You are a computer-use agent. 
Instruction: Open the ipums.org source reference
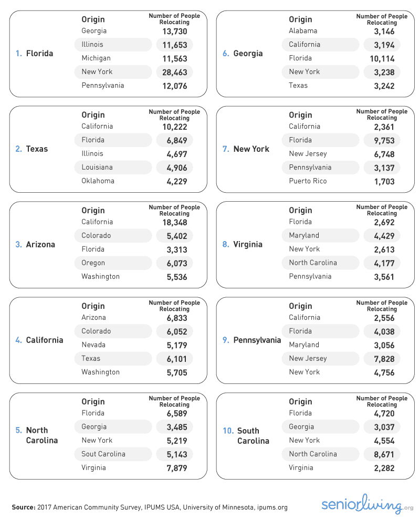tap(272, 507)
